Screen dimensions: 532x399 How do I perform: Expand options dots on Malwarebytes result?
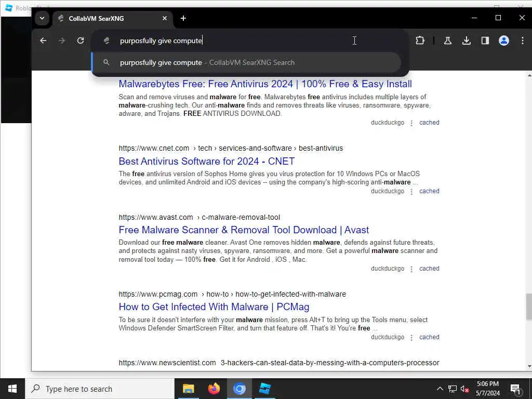pos(411,123)
